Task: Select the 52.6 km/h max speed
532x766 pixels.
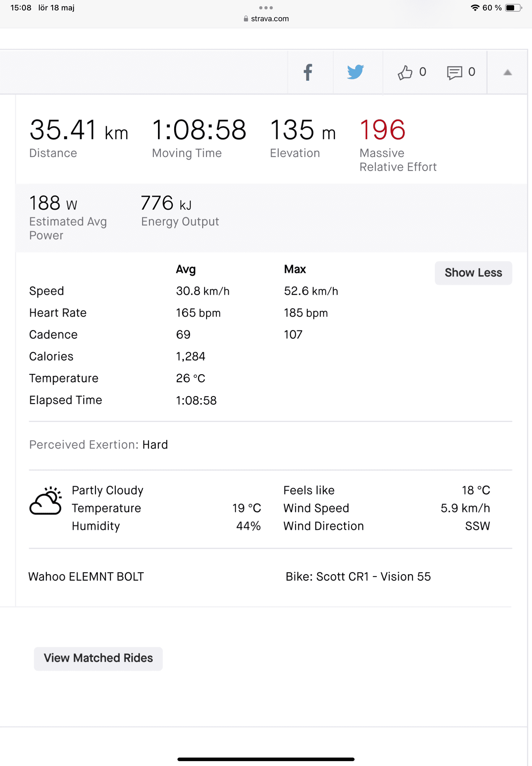Action: pyautogui.click(x=311, y=291)
